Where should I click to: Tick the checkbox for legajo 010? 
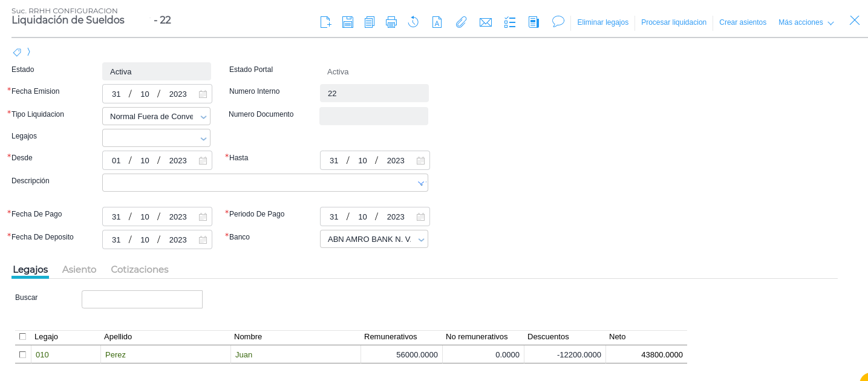23,354
